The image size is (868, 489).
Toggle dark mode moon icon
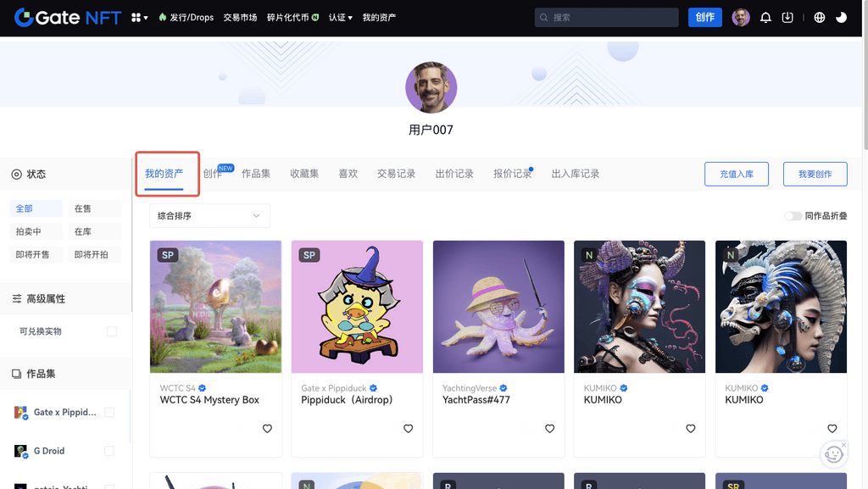(841, 17)
